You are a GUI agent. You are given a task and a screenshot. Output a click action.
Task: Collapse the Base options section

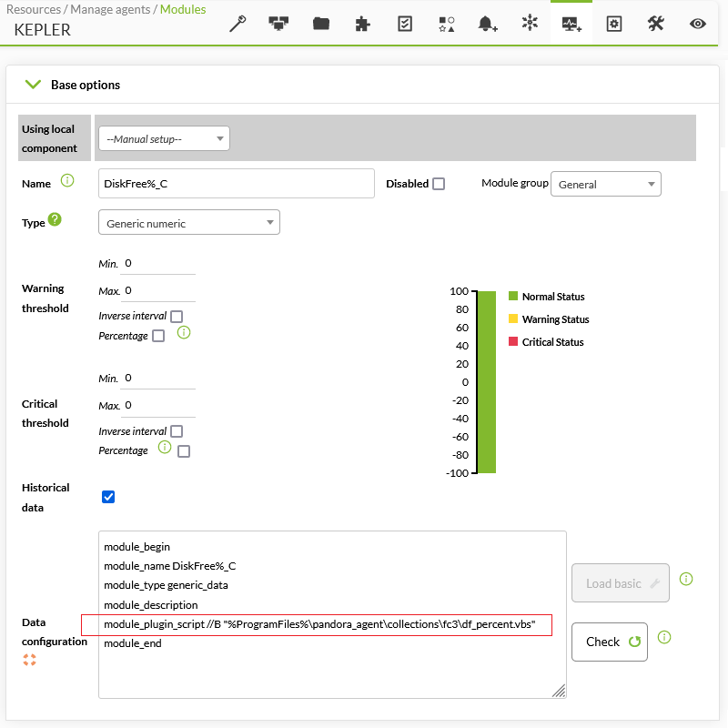pyautogui.click(x=34, y=85)
